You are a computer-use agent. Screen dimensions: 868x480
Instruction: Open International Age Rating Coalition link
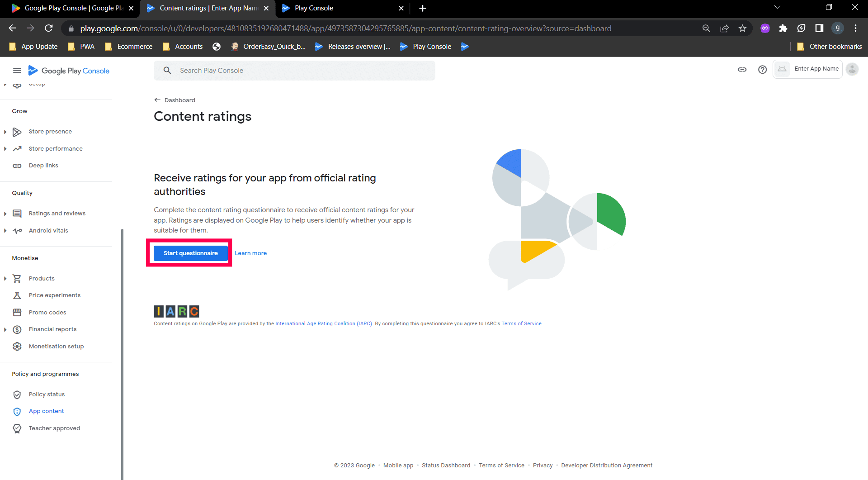[324, 324]
